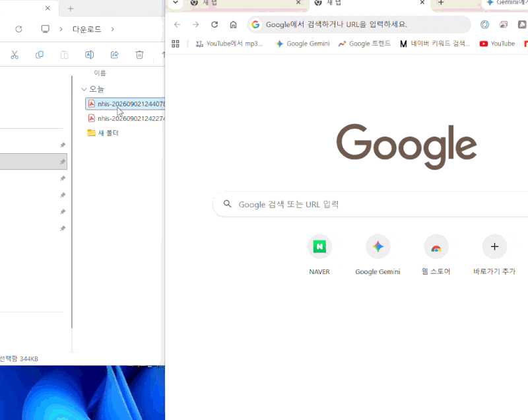
Task: Click the Copy icon in the Explorer toolbar
Action: [40, 55]
